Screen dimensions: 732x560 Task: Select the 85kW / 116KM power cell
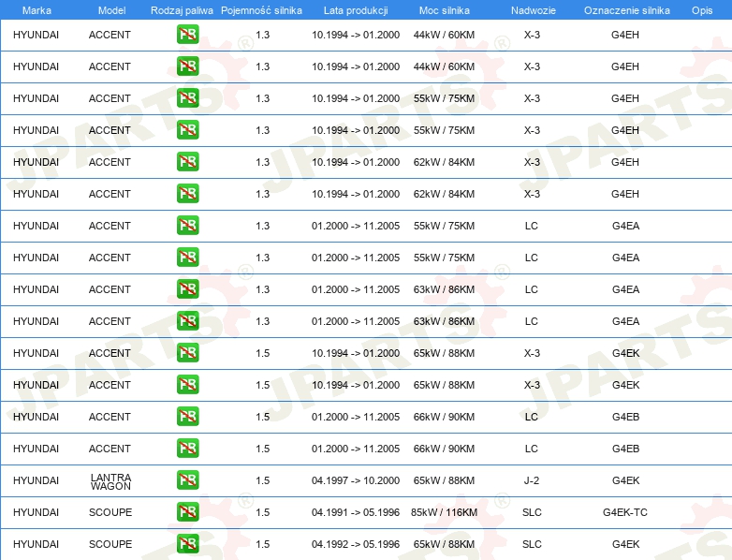click(x=444, y=512)
